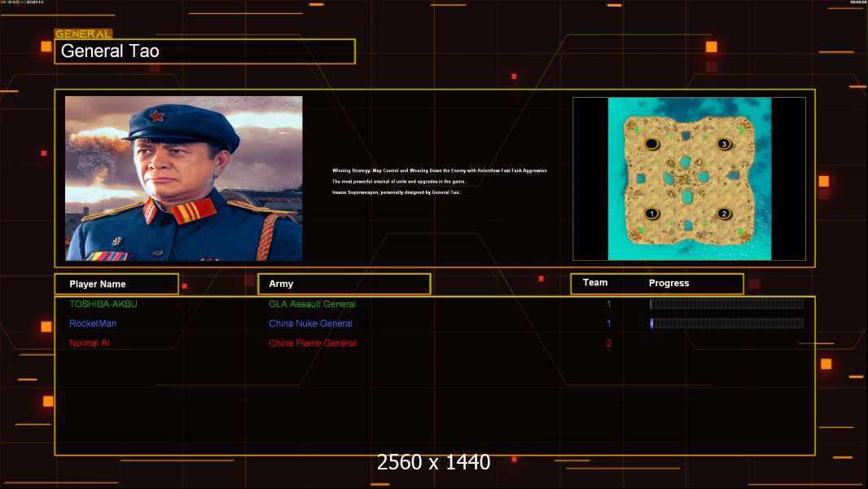868x489 pixels.
Task: Click China Flame General army text
Action: click(312, 343)
